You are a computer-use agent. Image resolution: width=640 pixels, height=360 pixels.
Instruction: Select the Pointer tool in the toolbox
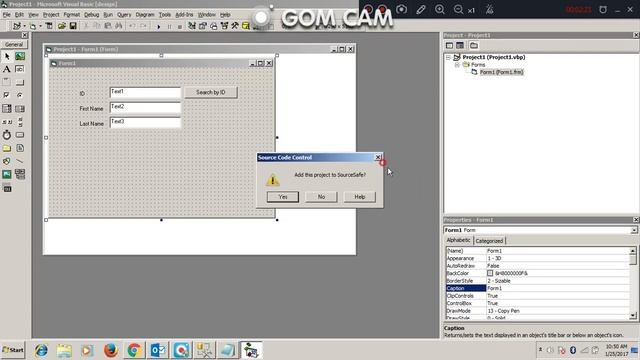pyautogui.click(x=7, y=56)
